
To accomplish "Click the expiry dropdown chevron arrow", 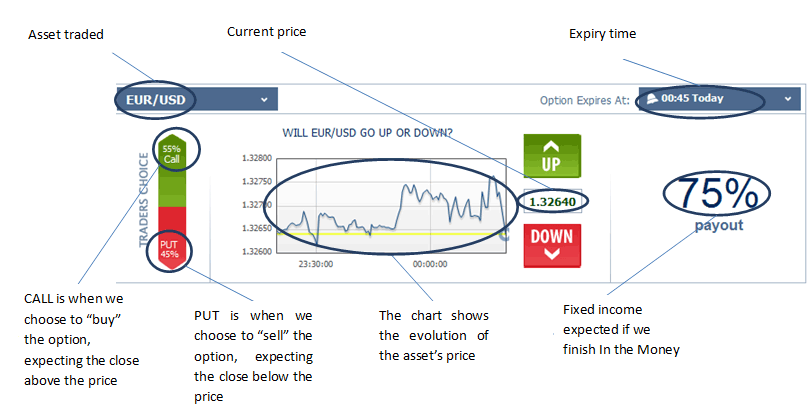I will coord(787,99).
